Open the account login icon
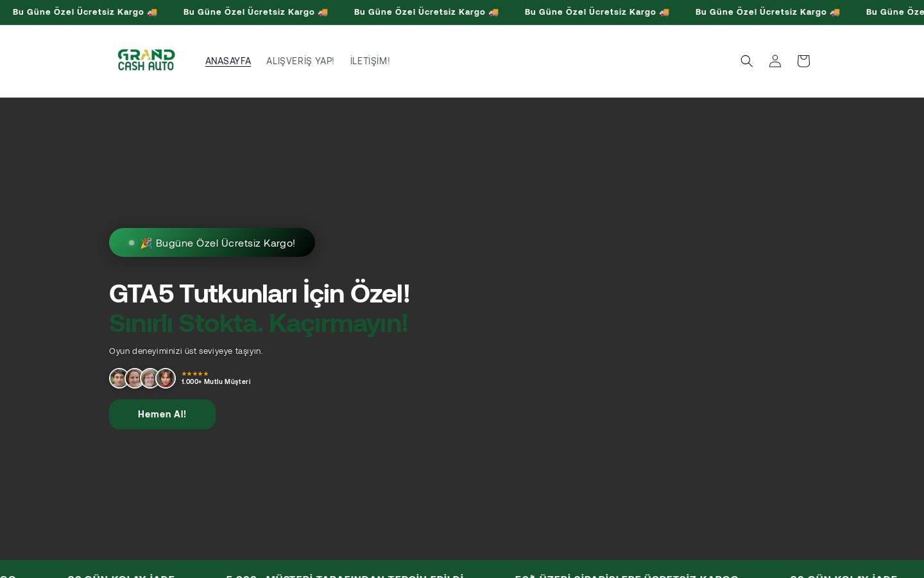924x578 pixels. (x=774, y=61)
